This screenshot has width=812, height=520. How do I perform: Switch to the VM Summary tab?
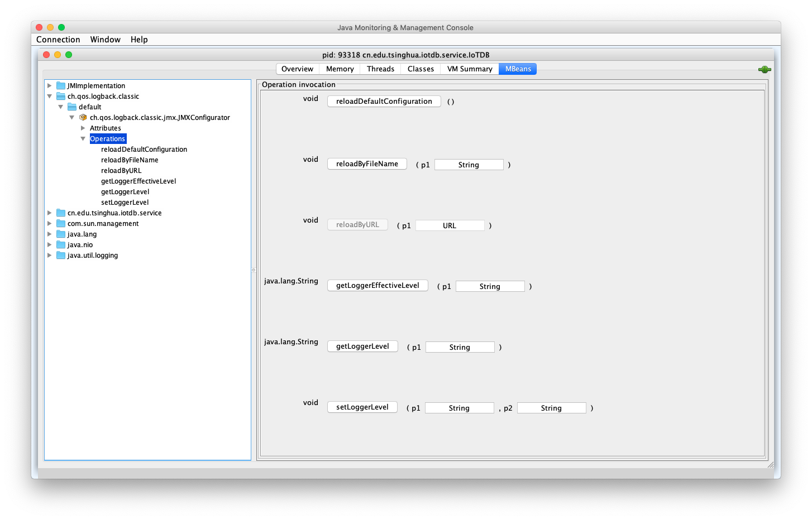[469, 69]
